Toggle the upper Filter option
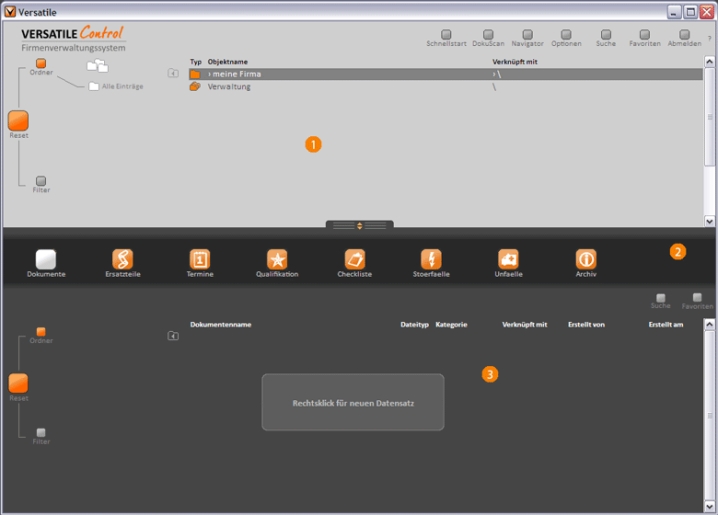Image resolution: width=718 pixels, height=515 pixels. pos(41,181)
